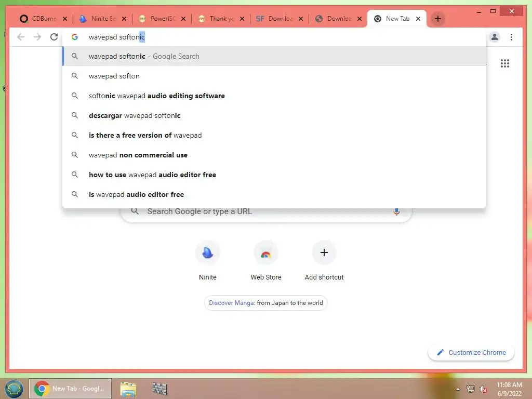Click the Google G icon in omnibox
The image size is (532, 399).
tap(75, 37)
